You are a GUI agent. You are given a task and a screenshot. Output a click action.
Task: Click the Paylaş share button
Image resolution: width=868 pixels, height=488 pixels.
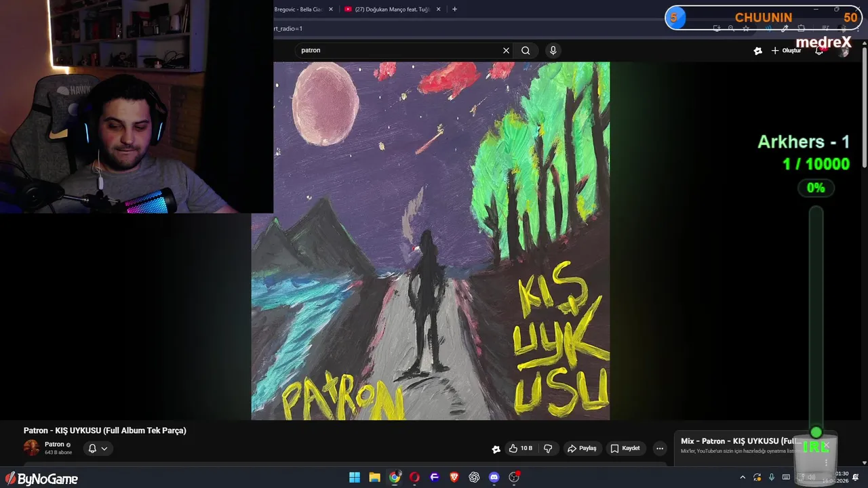click(x=582, y=448)
